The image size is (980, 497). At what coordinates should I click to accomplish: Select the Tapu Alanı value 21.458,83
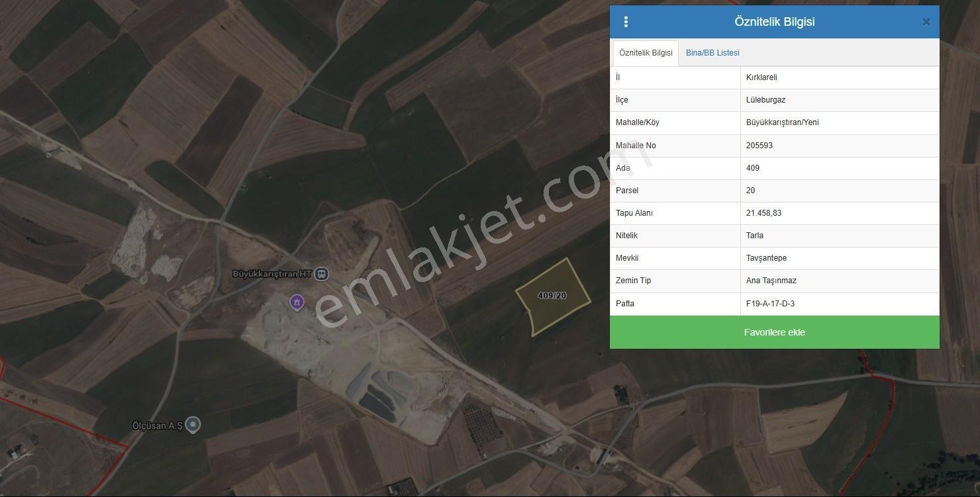pos(763,213)
